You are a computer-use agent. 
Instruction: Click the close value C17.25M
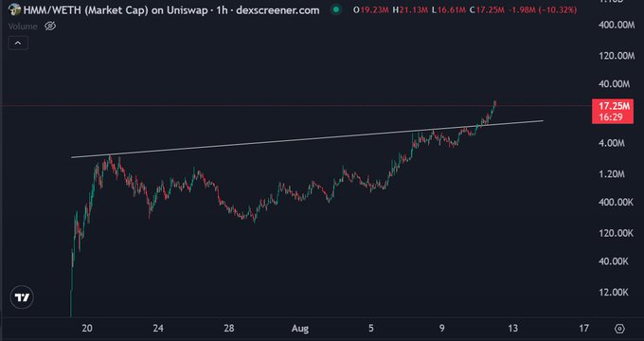[x=487, y=9]
